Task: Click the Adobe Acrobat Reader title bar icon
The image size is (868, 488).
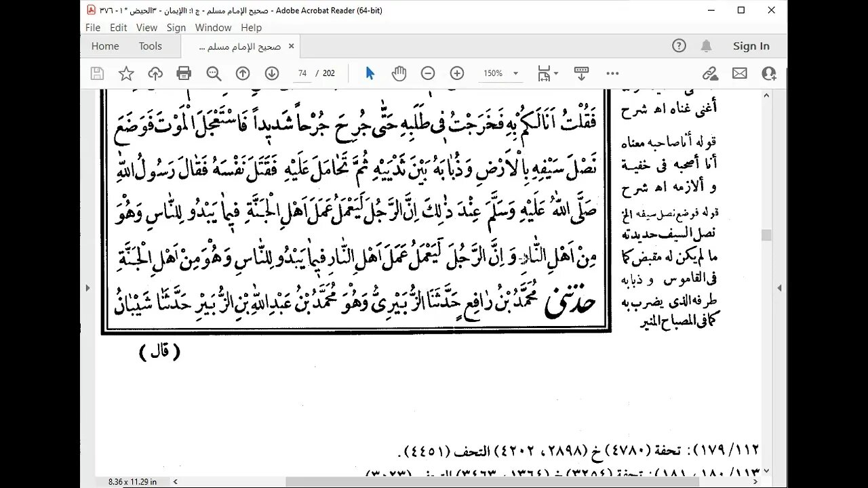Action: [x=92, y=10]
